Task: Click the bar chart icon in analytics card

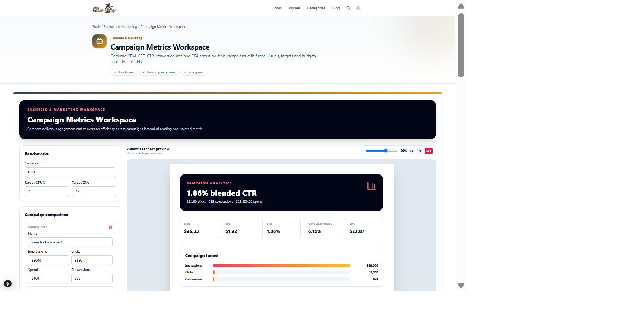Action: tap(372, 186)
